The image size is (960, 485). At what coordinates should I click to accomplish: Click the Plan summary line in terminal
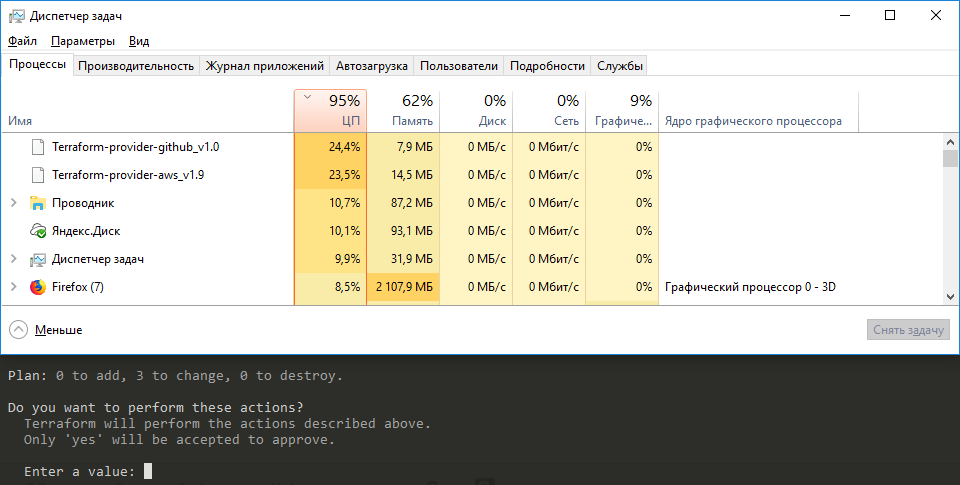point(175,376)
